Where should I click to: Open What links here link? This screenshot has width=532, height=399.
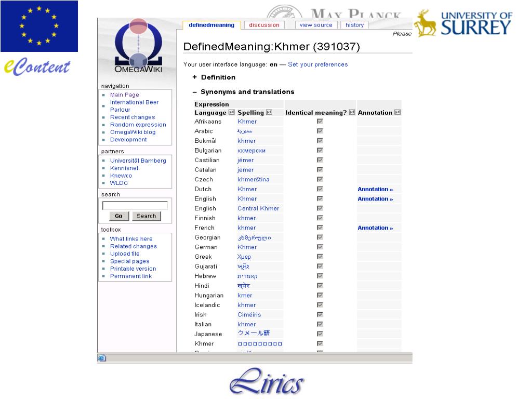tap(131, 239)
